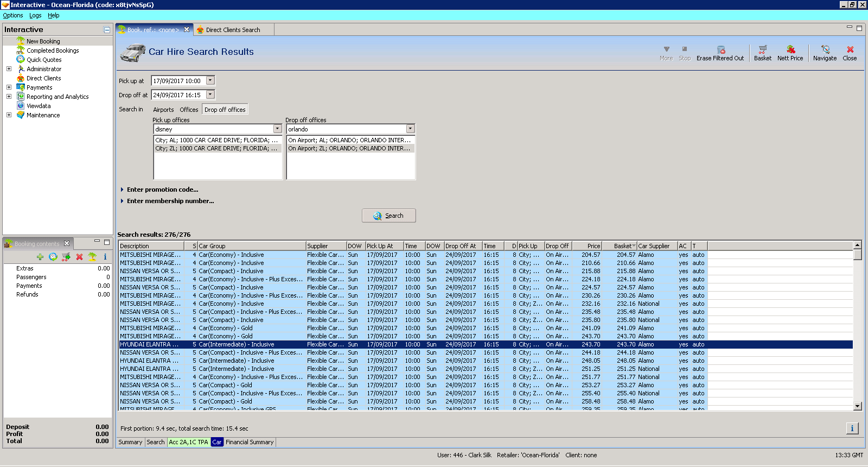The width and height of the screenshot is (868, 467).
Task: Select the Drop off offices search option
Action: point(225,110)
